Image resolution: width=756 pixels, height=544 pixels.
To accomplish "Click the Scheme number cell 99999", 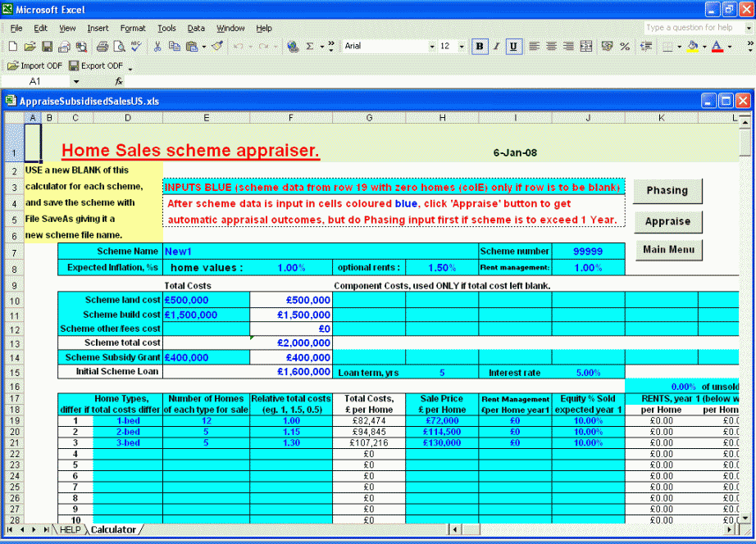I will (588, 252).
